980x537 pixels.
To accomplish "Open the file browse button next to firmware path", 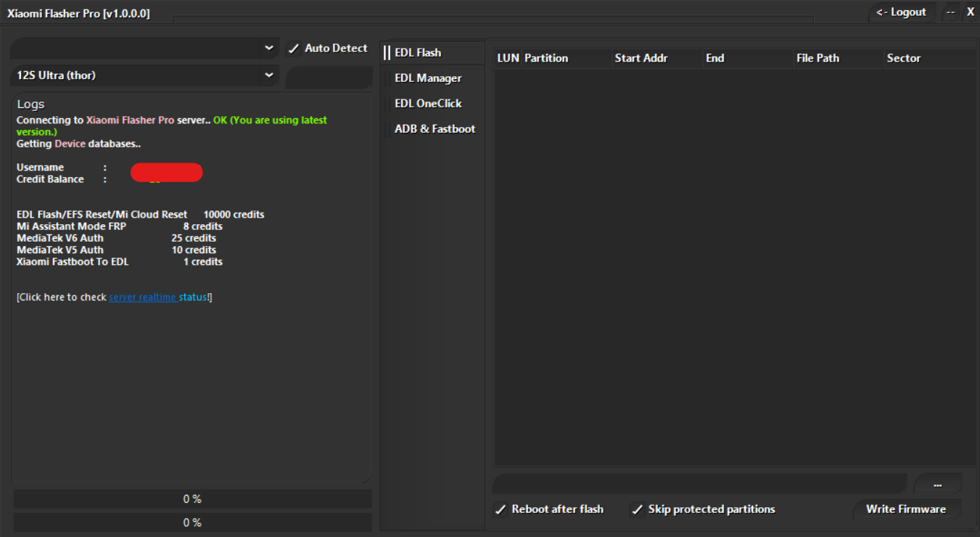I will 937,483.
